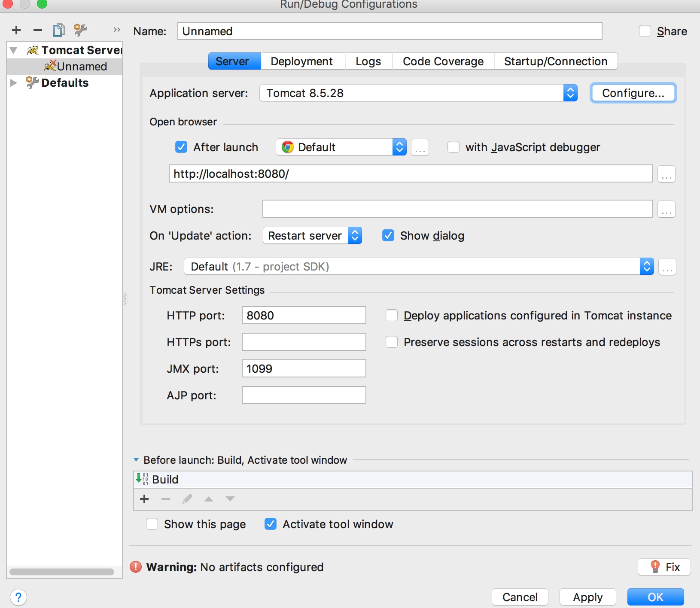The image size is (700, 608).
Task: Switch to the Server tab
Action: click(234, 61)
